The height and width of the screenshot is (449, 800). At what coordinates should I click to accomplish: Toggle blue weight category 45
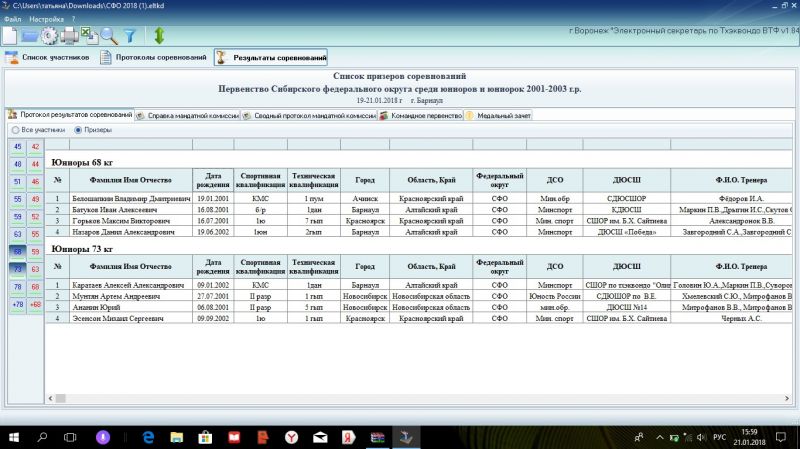[17, 147]
